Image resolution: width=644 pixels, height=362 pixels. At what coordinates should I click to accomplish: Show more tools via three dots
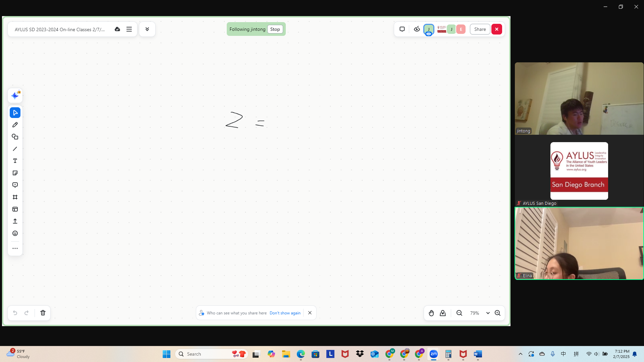point(15,248)
